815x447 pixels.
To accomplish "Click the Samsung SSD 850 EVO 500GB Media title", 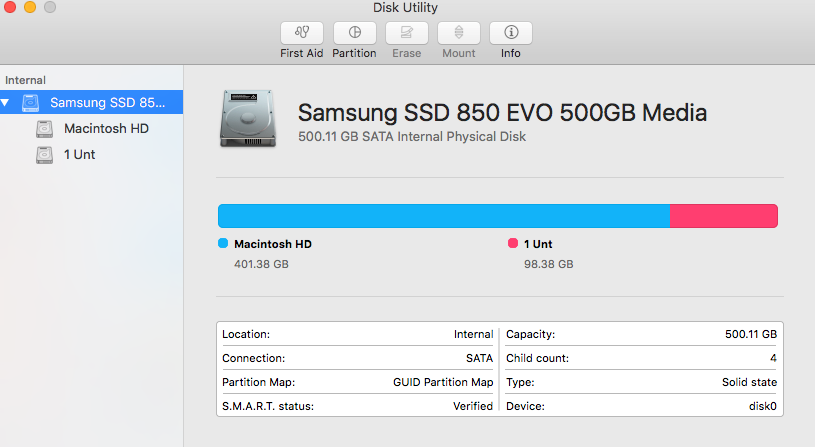I will pyautogui.click(x=502, y=112).
